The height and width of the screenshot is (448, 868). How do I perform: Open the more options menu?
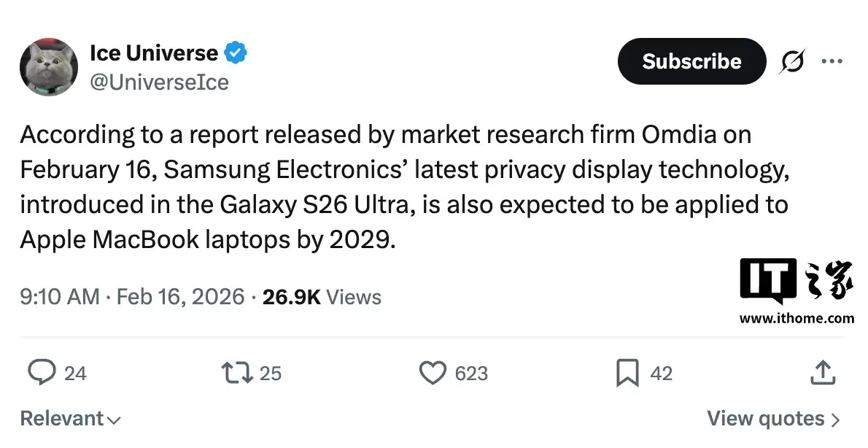[833, 62]
